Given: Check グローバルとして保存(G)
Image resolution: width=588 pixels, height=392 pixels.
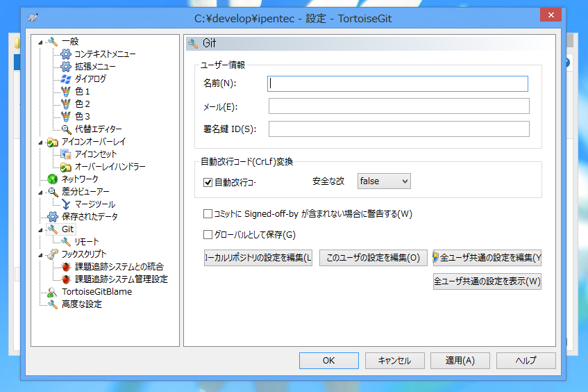Looking at the screenshot, I should (x=208, y=235).
